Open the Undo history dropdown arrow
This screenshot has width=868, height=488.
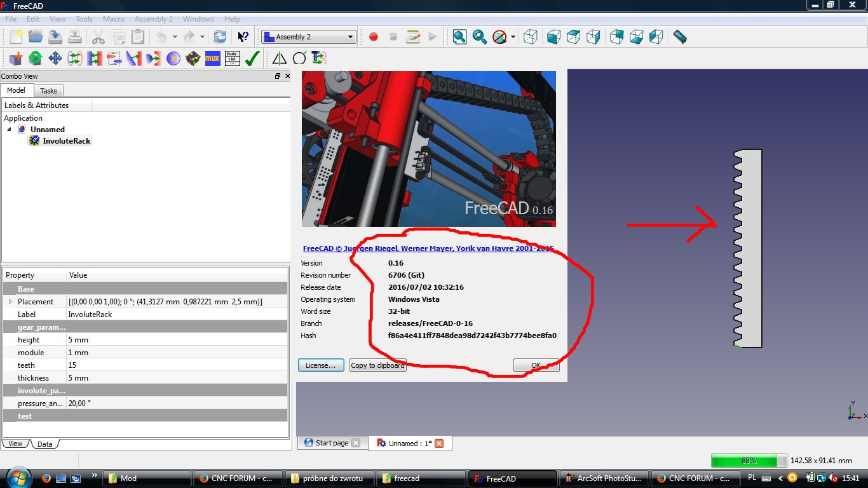pos(175,37)
